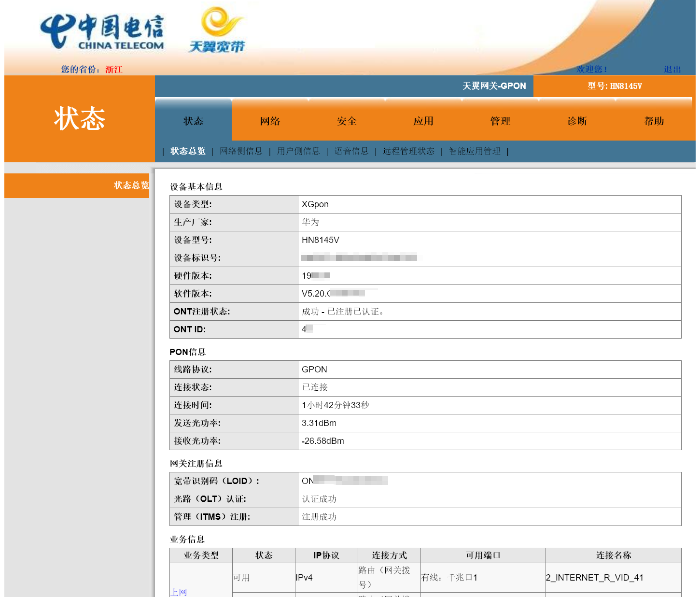Viewport: 700px width, 597px height.
Task: Open the 安全 tab
Action: click(347, 121)
